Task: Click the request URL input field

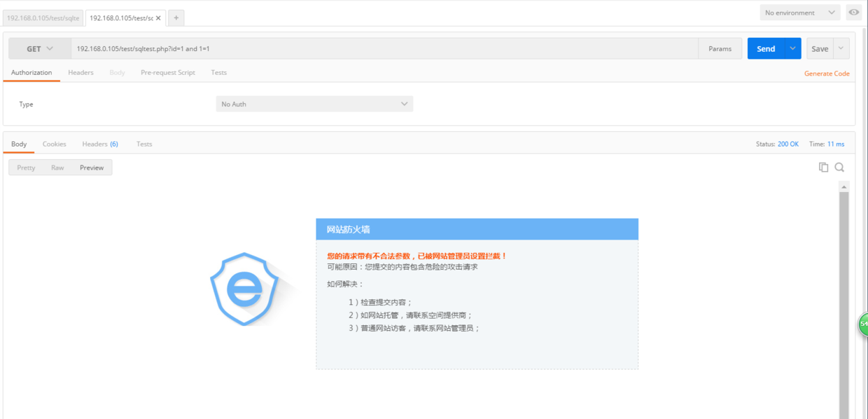Action: click(x=385, y=49)
